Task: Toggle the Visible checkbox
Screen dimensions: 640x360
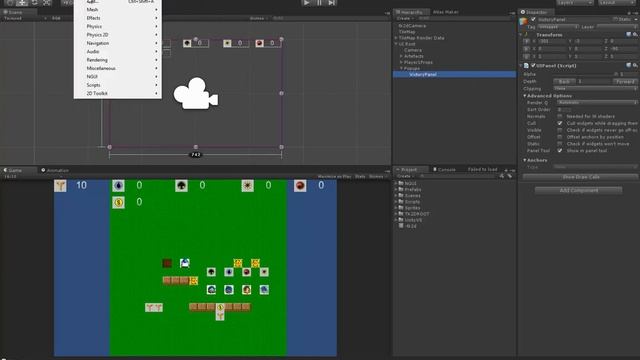Action: (x=560, y=130)
